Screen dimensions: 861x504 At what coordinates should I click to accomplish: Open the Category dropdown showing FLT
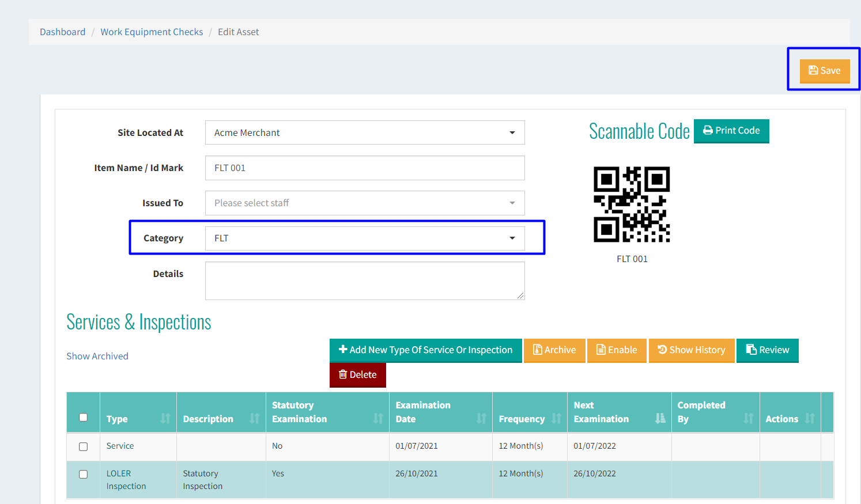click(365, 238)
